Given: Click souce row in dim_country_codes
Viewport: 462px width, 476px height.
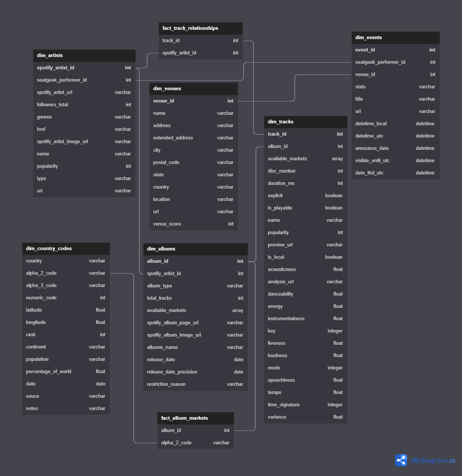Looking at the screenshot, I should 66,396.
